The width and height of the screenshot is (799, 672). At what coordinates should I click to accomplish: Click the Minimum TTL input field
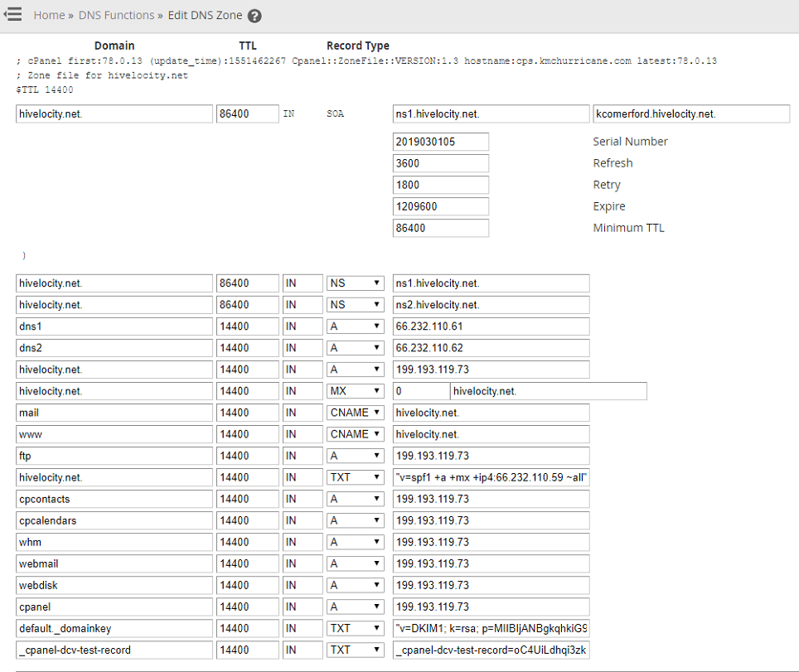[440, 228]
